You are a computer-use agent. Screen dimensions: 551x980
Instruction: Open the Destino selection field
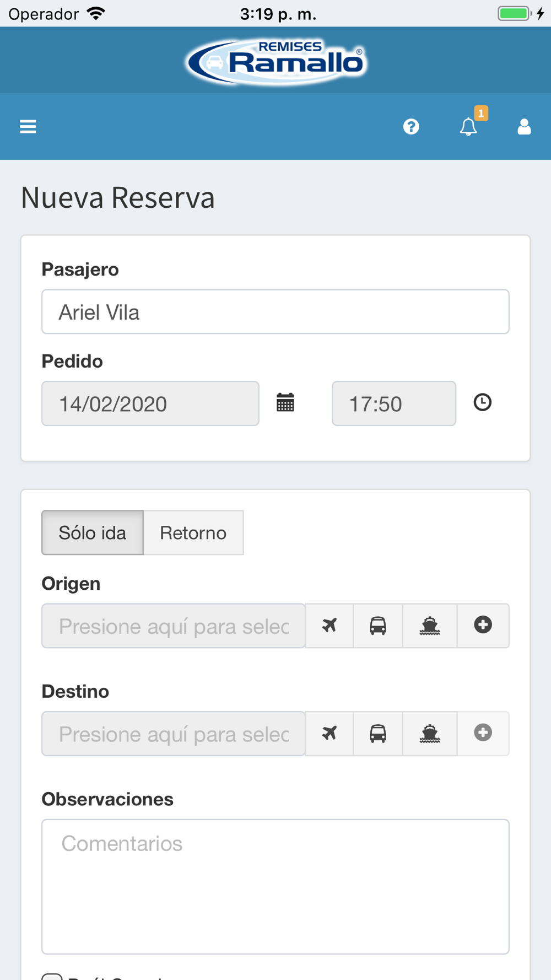(x=174, y=734)
